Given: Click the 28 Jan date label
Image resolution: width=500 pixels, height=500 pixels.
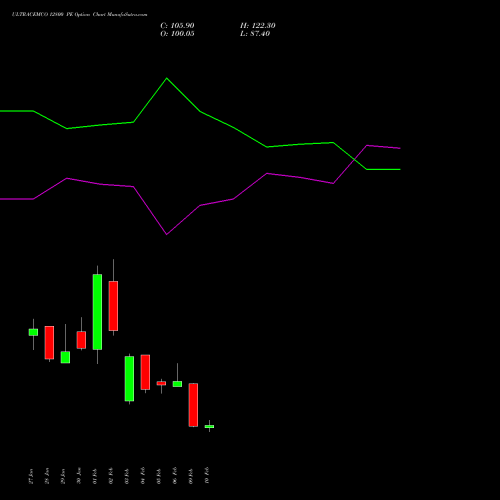Looking at the screenshot, I should point(47,476).
